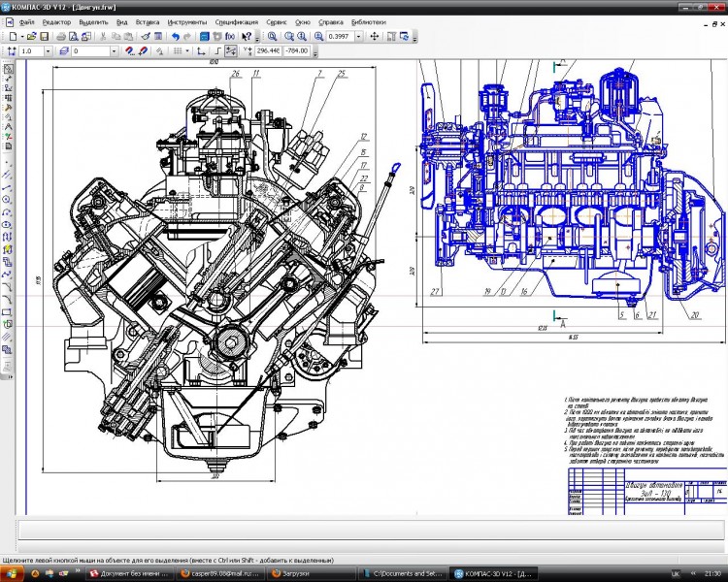
Task: Select the Rectangle tool in left toolbar
Action: 7,312
